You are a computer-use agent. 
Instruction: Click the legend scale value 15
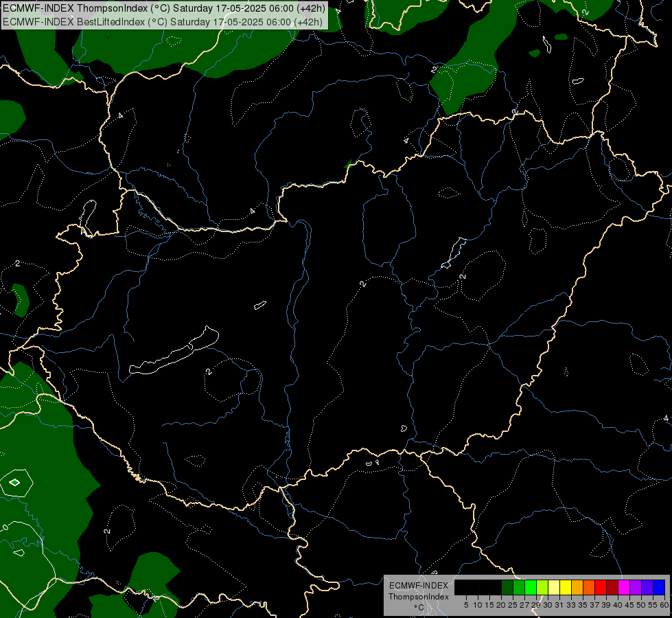pyautogui.click(x=489, y=605)
